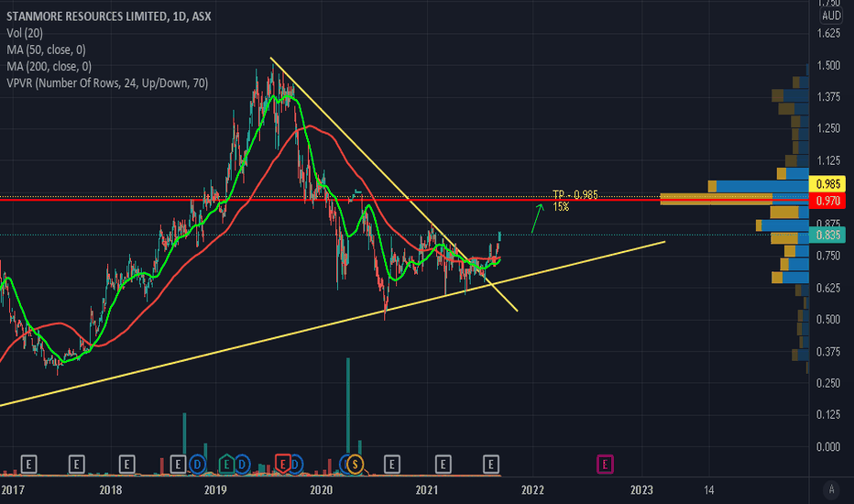Click the 0.250 price axis value
Image resolution: width=854 pixels, height=504 pixels.
tap(828, 383)
